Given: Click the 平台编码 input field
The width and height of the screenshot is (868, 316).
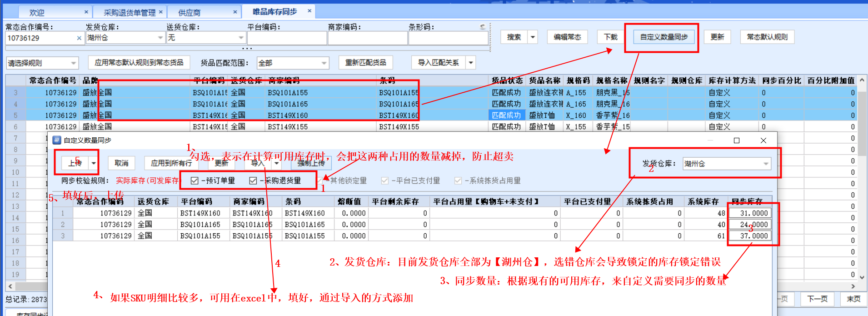Looking at the screenshot, I should 287,38.
